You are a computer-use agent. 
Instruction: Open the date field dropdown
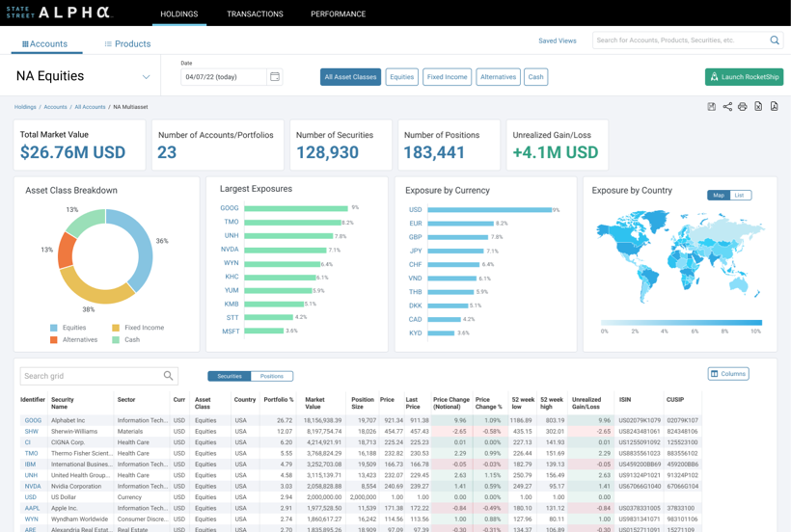[x=224, y=77]
